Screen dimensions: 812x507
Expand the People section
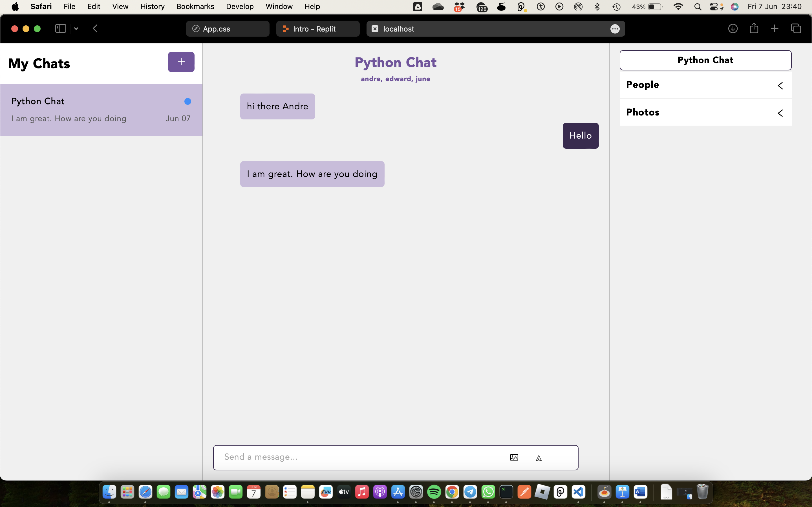tap(780, 86)
